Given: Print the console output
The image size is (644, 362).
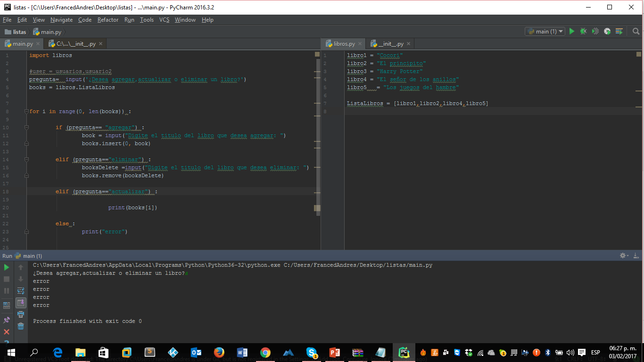Looking at the screenshot, I should (21, 314).
